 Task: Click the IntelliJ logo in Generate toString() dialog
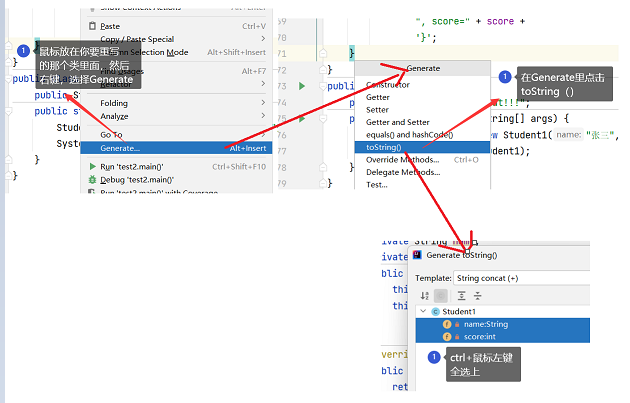tap(417, 255)
